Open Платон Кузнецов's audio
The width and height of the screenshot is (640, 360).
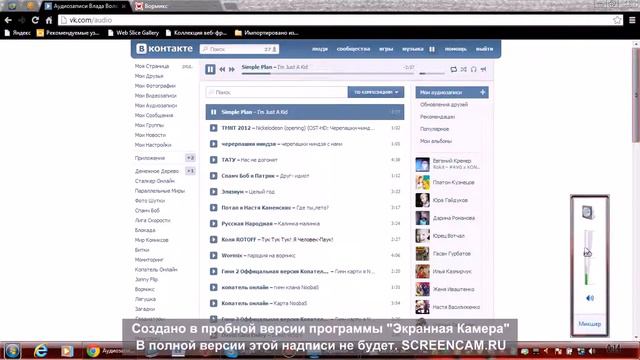[x=453, y=182]
